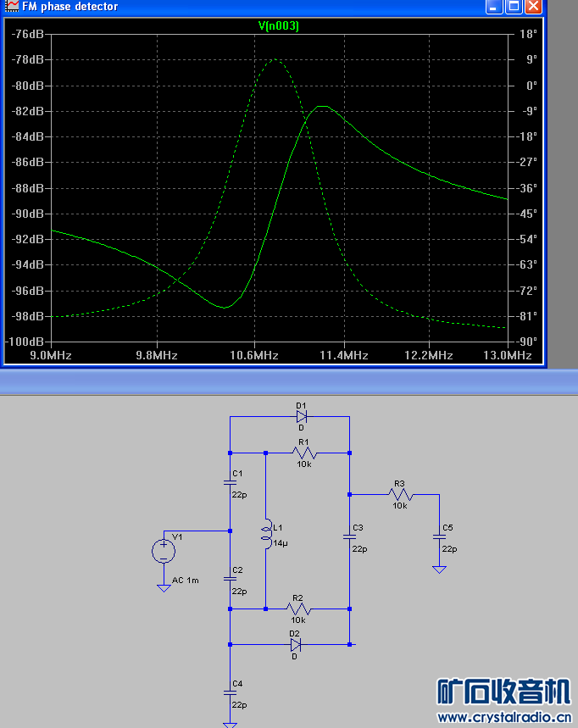Close the FM phase detector window
Viewport: 578px width, 728px height.
coord(534,7)
